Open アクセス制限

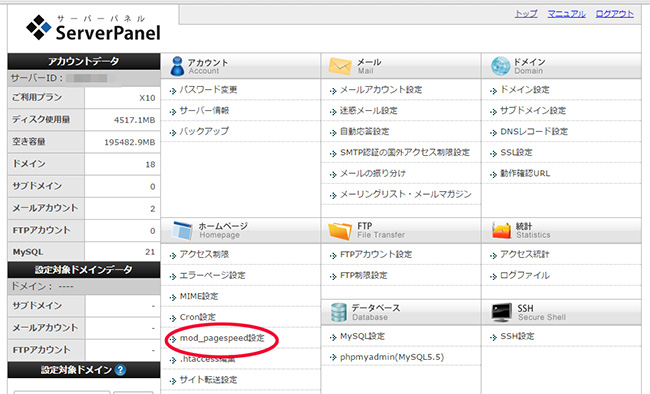[204, 254]
